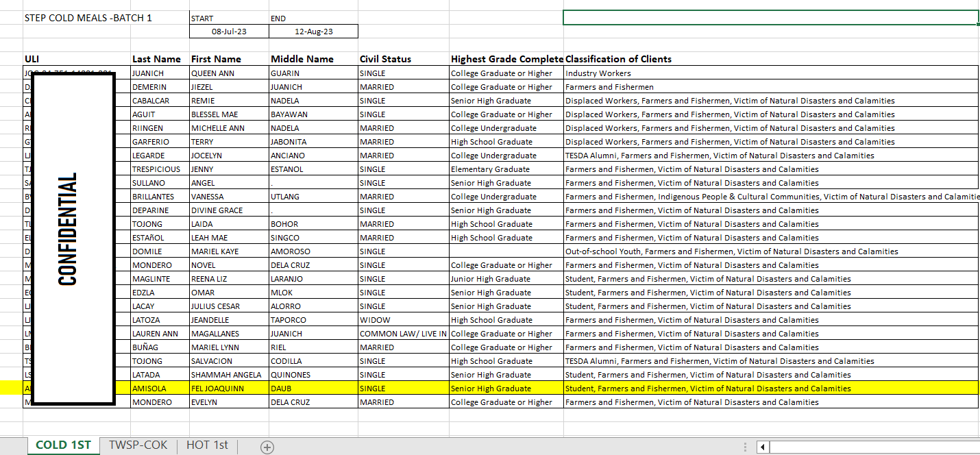The width and height of the screenshot is (980, 455).
Task: Select the SULLANO last name cell
Action: coord(160,183)
